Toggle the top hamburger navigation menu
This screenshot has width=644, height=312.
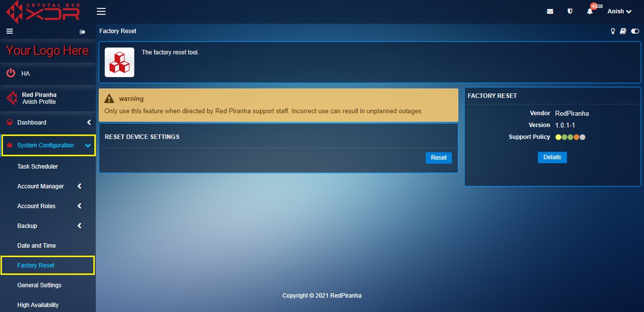click(x=101, y=11)
